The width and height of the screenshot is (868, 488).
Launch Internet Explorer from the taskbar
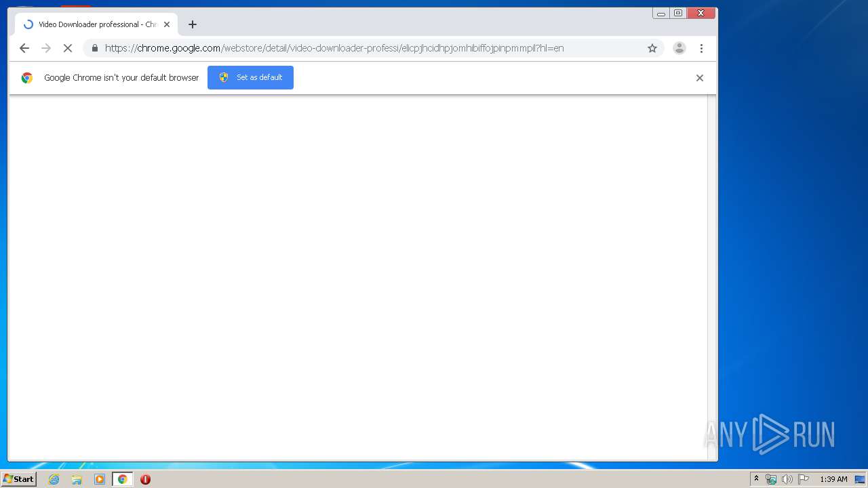coord(54,479)
